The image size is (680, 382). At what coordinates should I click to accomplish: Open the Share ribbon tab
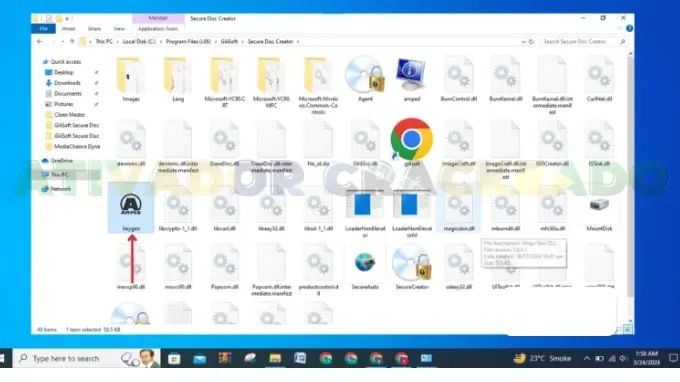pyautogui.click(x=94, y=29)
